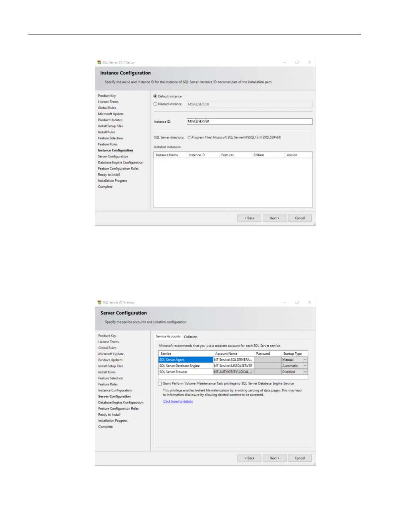Click bold Instance Configuration step in upper window
Screen dimensions: 399x532
pos(115,151)
